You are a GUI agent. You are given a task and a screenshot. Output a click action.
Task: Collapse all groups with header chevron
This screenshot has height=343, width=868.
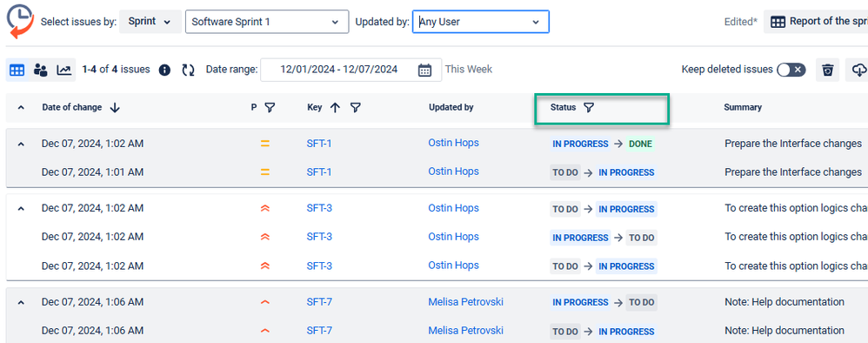point(21,107)
